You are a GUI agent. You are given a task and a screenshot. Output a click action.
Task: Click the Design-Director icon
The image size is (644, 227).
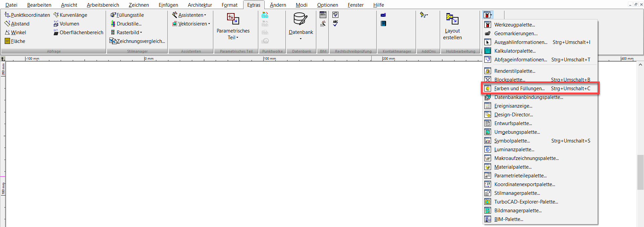tap(488, 115)
